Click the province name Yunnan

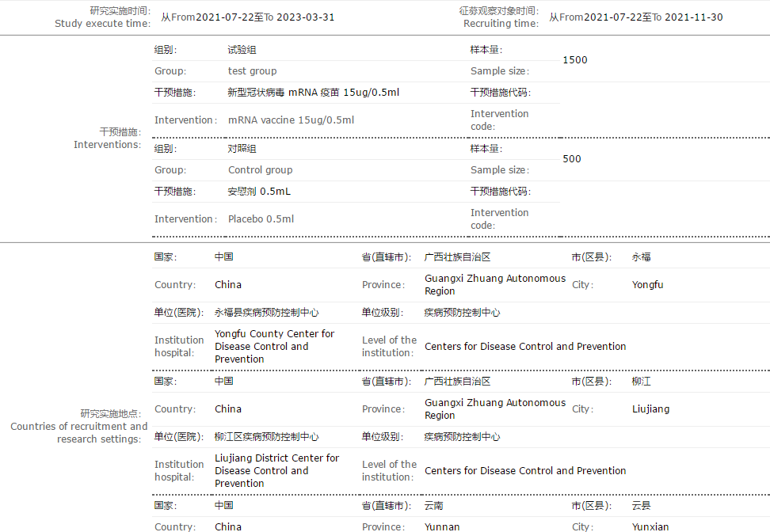(x=442, y=526)
